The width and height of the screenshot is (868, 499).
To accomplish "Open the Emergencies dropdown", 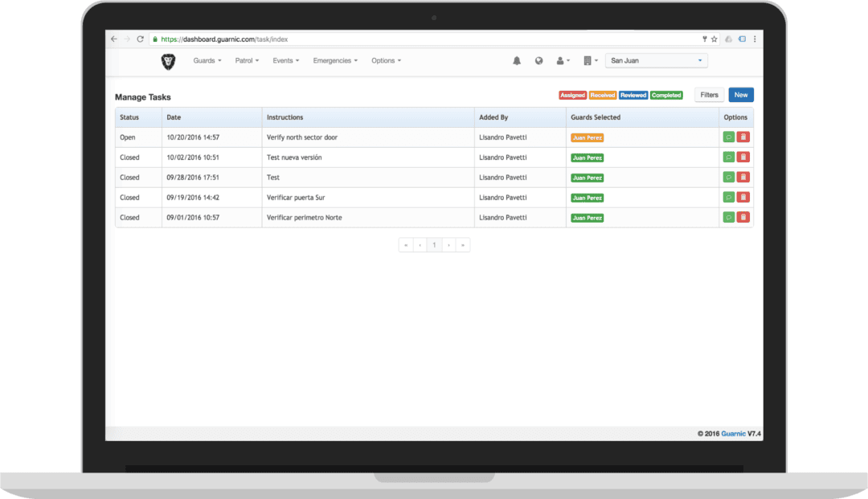I will click(335, 60).
